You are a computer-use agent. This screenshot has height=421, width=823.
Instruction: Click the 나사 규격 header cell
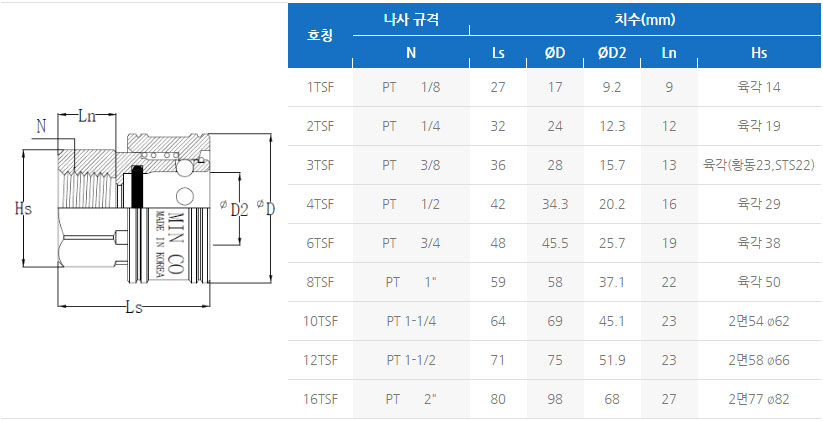tap(411, 19)
